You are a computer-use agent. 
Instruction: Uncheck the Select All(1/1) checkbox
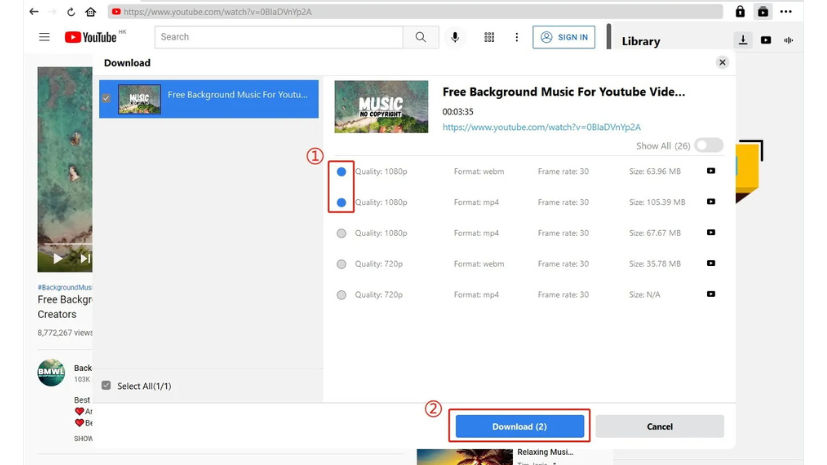click(106, 386)
